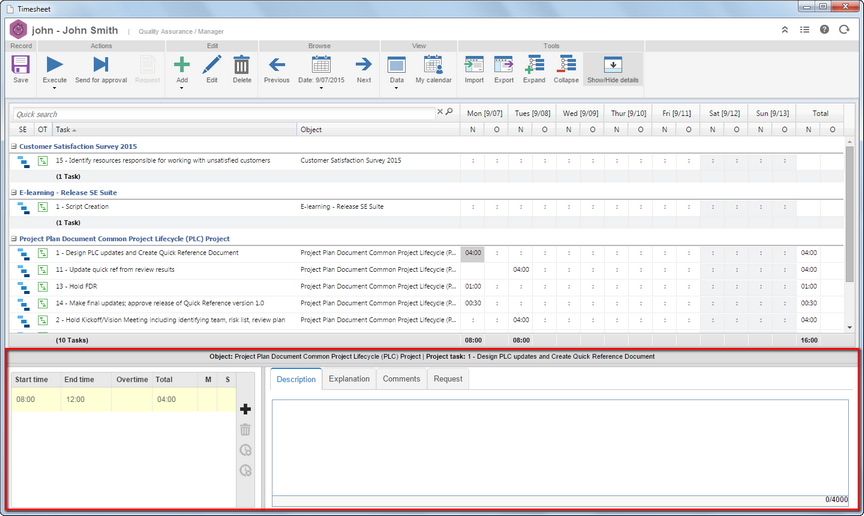864x516 pixels.
Task: Open the Date dropdown arrow
Action: (x=321, y=88)
